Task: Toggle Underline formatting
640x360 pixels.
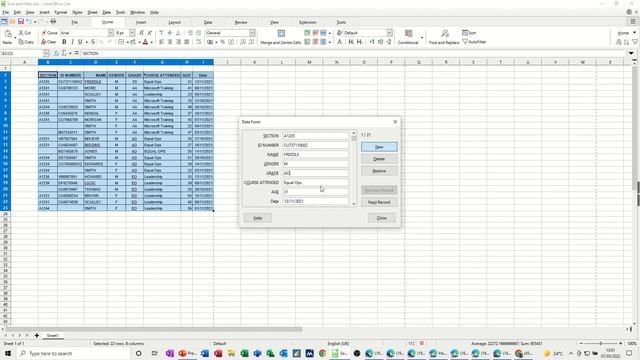Action: coord(80,42)
